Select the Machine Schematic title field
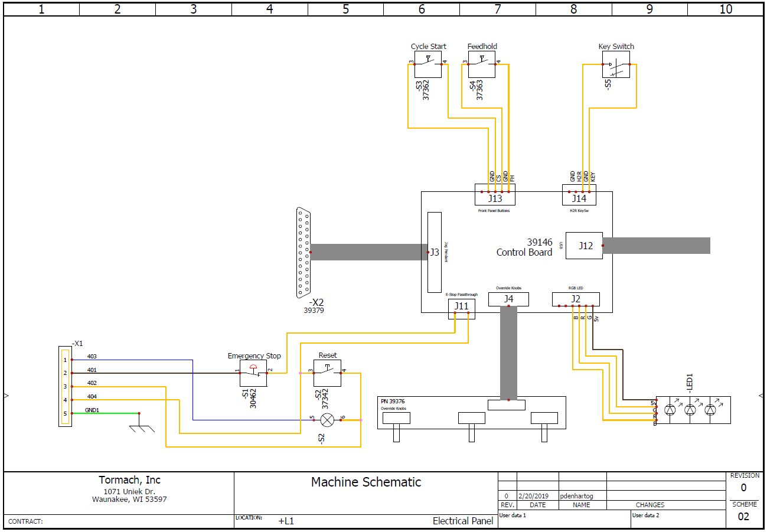This screenshot has width=767, height=532. click(x=366, y=482)
